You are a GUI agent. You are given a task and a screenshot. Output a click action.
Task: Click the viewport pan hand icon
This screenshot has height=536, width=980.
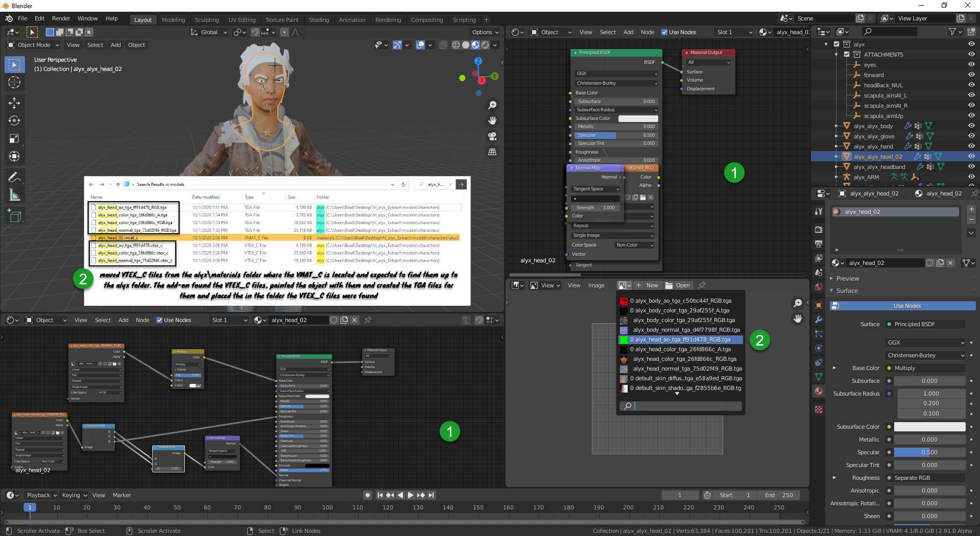[x=492, y=120]
